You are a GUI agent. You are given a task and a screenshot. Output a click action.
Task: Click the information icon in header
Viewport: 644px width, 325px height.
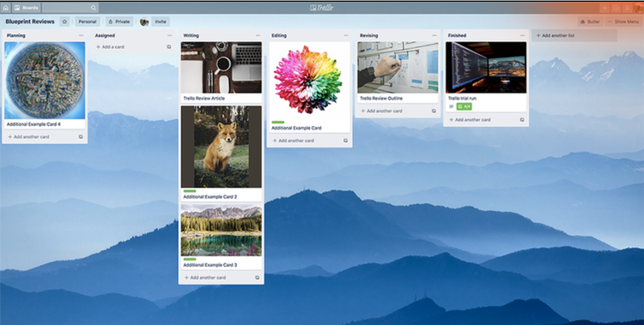[x=616, y=8]
